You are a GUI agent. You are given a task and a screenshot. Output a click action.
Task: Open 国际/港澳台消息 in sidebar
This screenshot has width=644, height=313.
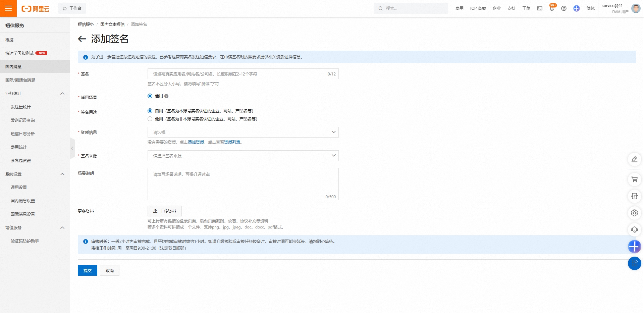coord(20,80)
